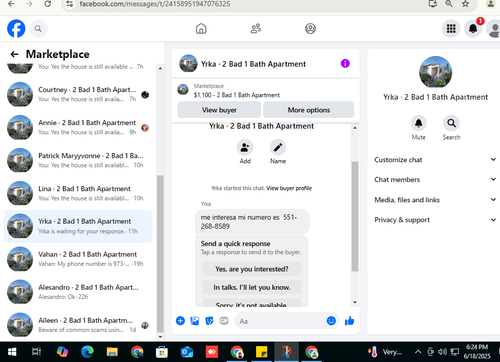
Task: Select the Yrka conversation row
Action: (78, 226)
